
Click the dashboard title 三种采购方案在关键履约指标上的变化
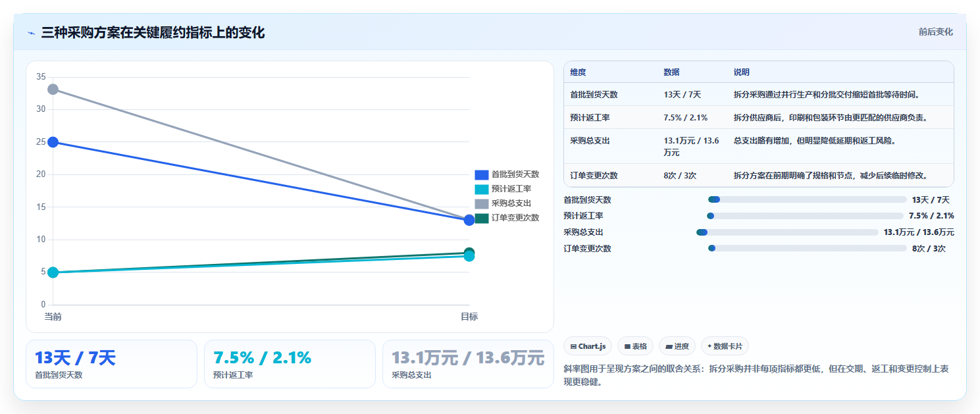(x=153, y=32)
